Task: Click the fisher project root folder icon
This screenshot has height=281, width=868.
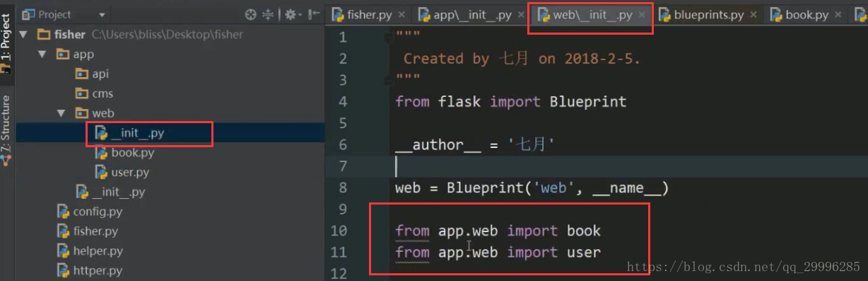Action: (43, 34)
